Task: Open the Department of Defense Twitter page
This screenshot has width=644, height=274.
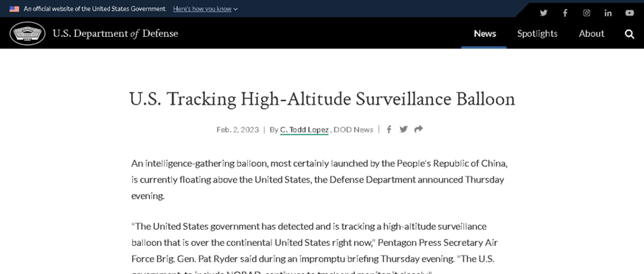Action: 544,13
